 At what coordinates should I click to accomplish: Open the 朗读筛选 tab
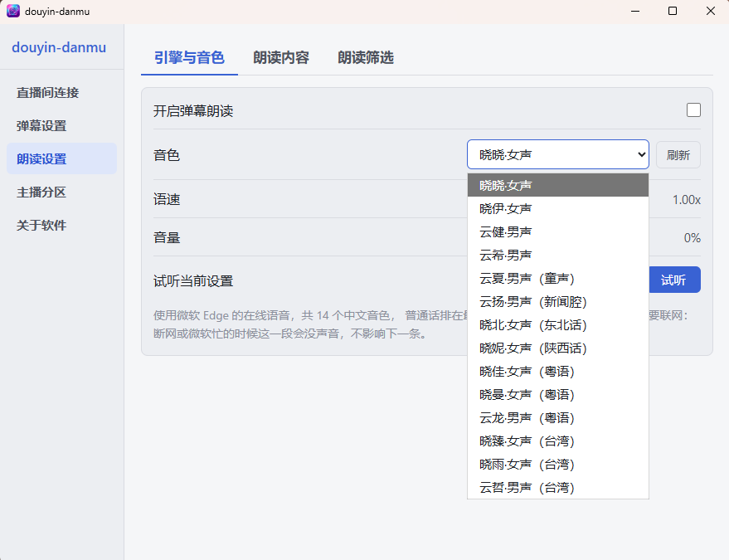(x=366, y=58)
